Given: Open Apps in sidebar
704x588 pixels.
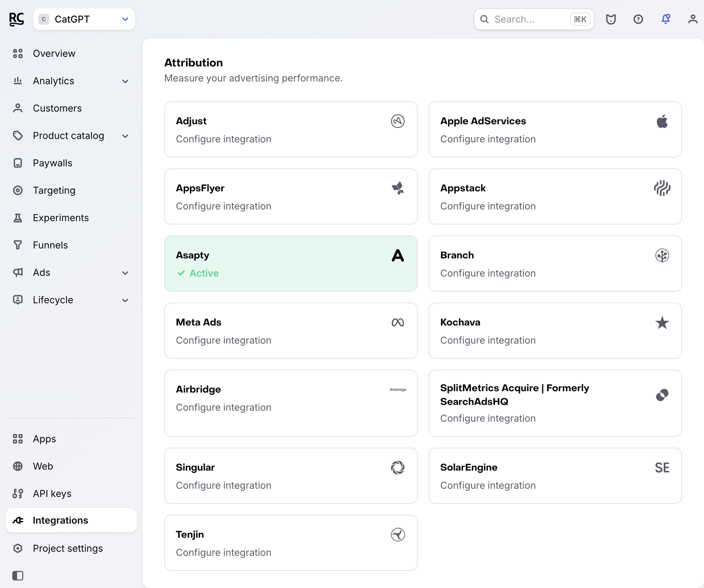Looking at the screenshot, I should [71, 439].
